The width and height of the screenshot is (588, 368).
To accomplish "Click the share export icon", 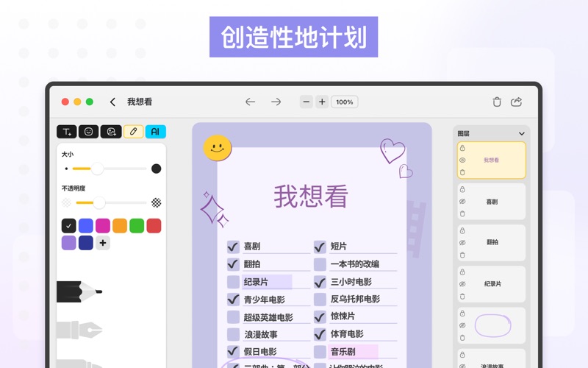I will 516,102.
